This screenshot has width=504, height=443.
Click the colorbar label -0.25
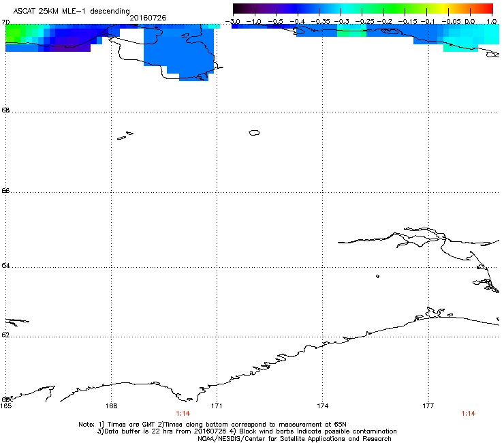click(364, 22)
